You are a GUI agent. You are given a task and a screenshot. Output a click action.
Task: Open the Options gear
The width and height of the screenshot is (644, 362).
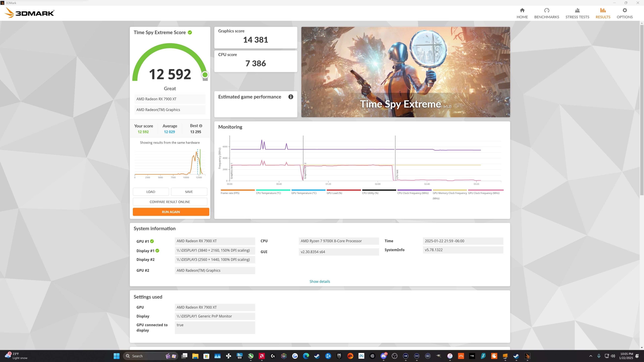point(625,10)
